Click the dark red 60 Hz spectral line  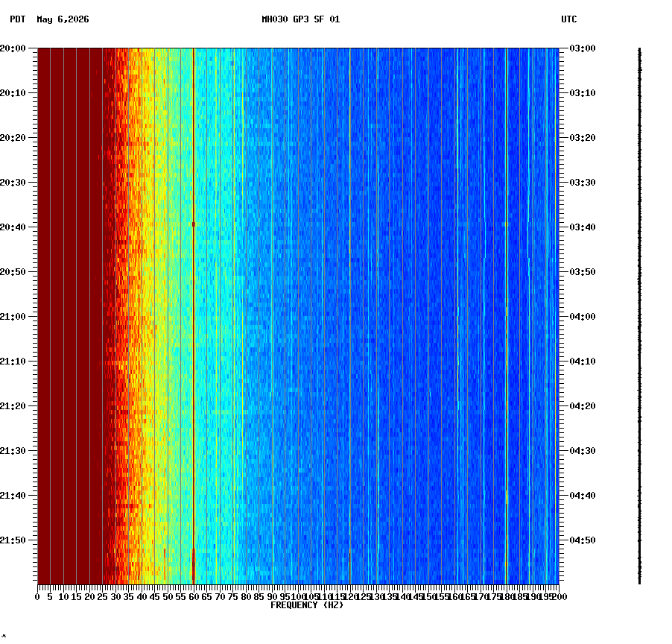pyautogui.click(x=194, y=316)
